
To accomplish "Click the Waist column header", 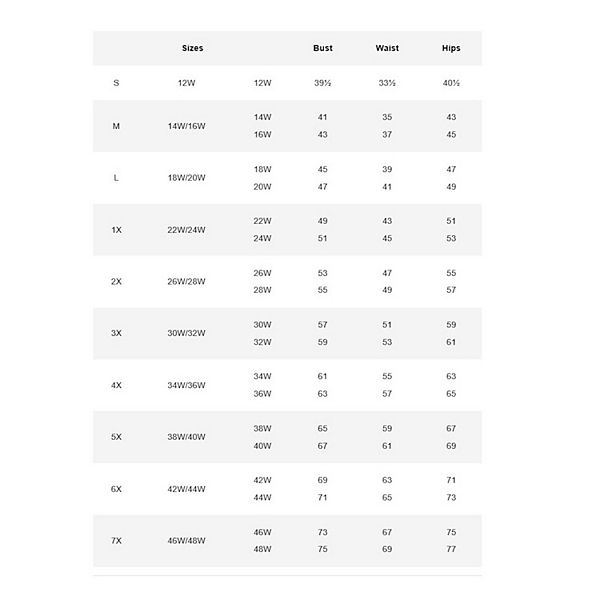I will pyautogui.click(x=387, y=48).
